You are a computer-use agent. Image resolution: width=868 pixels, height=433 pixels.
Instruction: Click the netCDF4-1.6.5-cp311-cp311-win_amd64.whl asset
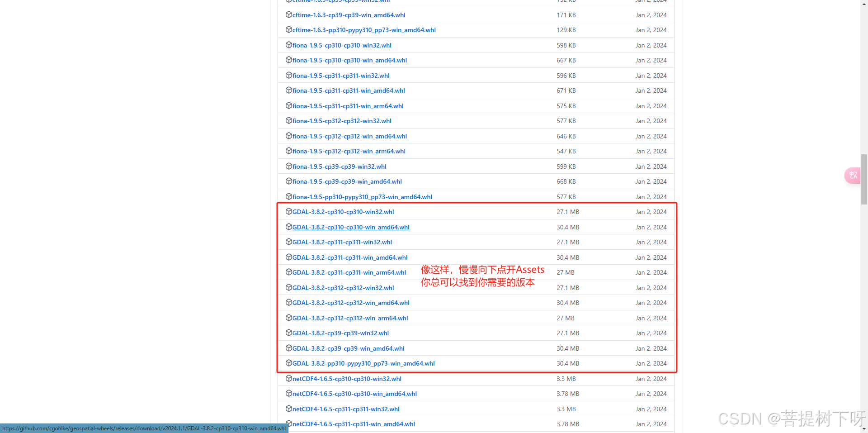coord(353,423)
